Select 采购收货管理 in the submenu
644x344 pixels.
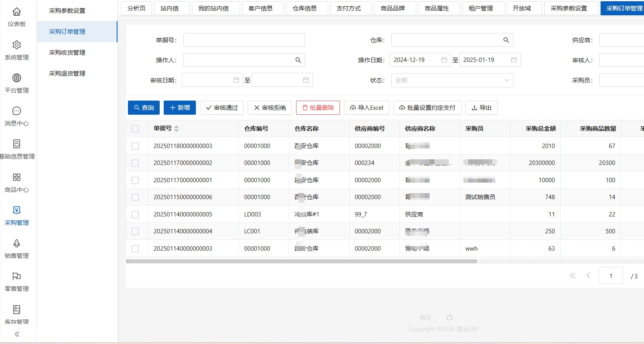tap(67, 53)
